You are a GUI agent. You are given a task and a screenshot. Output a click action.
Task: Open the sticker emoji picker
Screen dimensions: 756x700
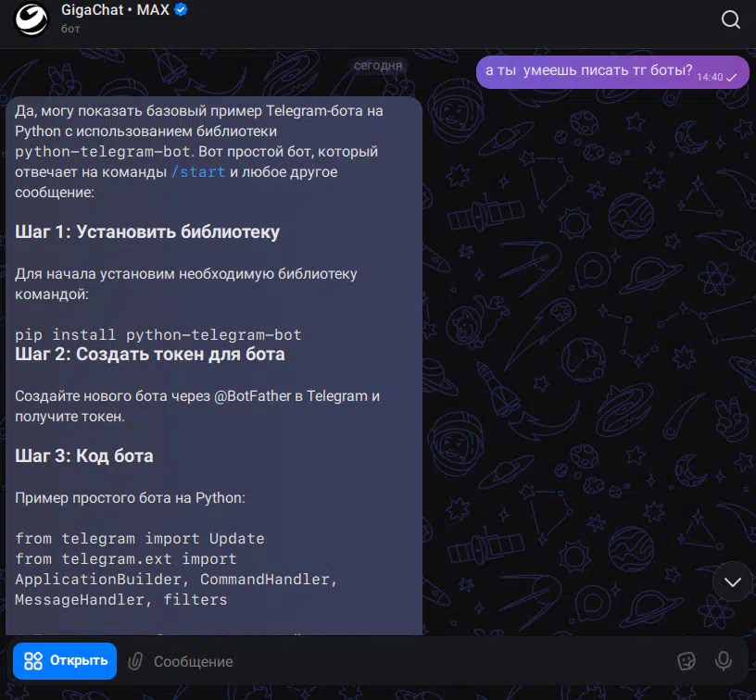[x=687, y=661]
